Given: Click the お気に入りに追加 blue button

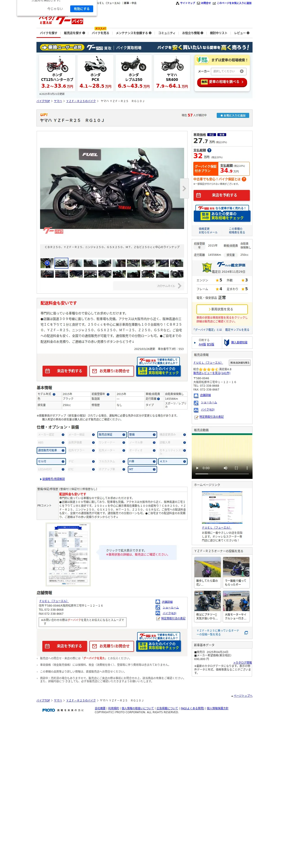Looking at the screenshot, I should pyautogui.click(x=233, y=115).
